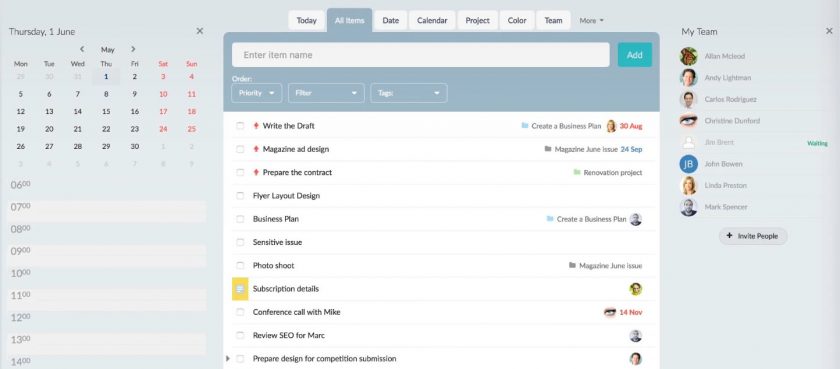Click Linda Preston's avatar in My Team

click(688, 185)
